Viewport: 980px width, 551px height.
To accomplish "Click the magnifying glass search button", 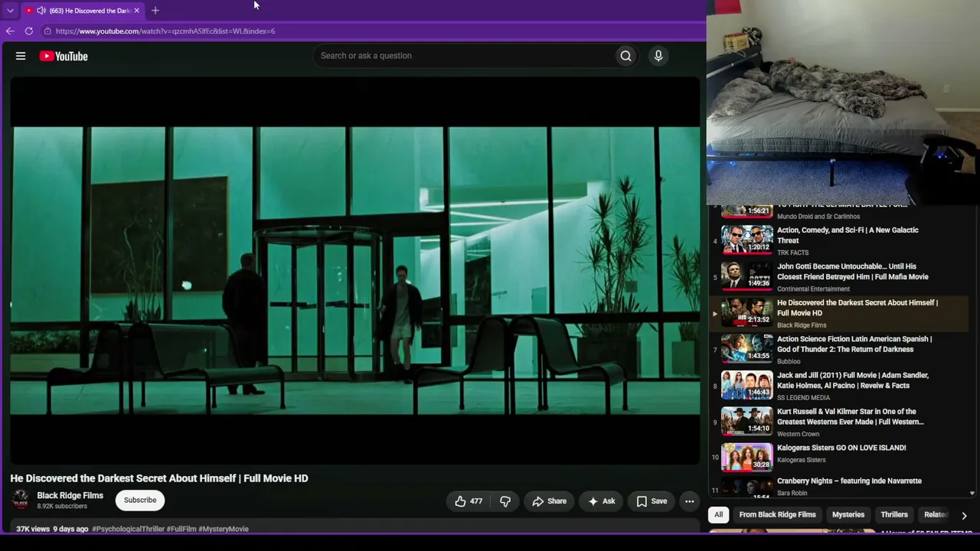I will [626, 56].
